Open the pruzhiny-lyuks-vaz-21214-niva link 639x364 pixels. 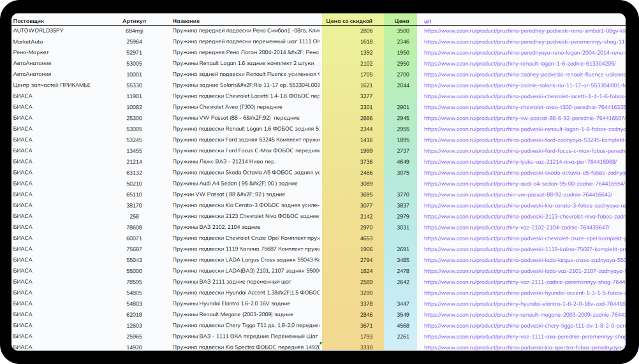(520, 162)
